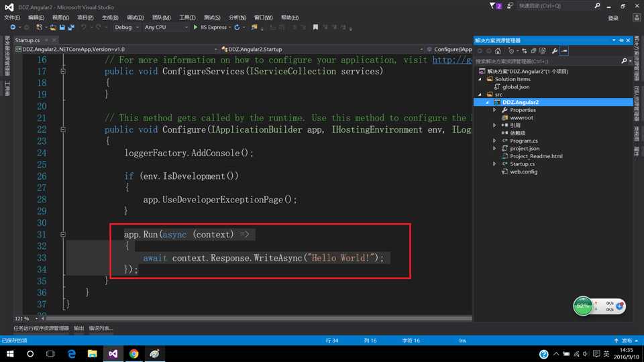Collapse Configure method outlining at line 22
This screenshot has width=644, height=362.
pos(63,129)
